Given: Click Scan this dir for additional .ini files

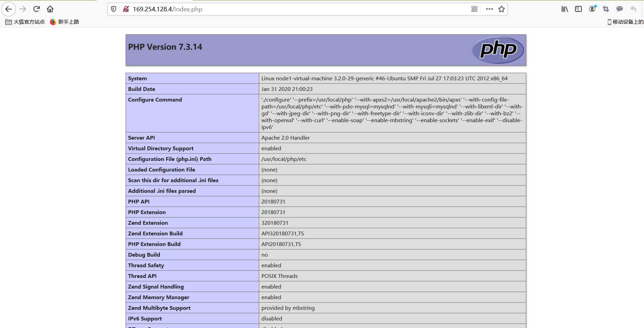Looking at the screenshot, I should (173, 180).
